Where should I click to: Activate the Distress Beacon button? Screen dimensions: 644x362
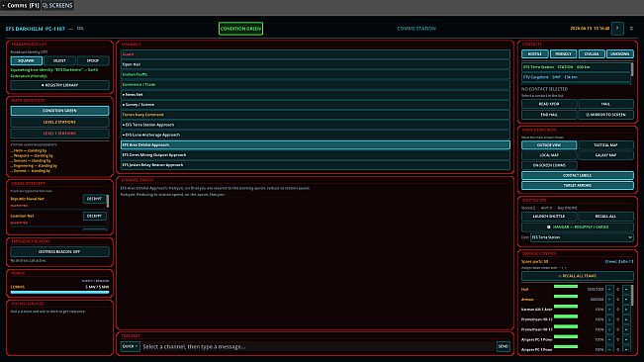[59, 251]
